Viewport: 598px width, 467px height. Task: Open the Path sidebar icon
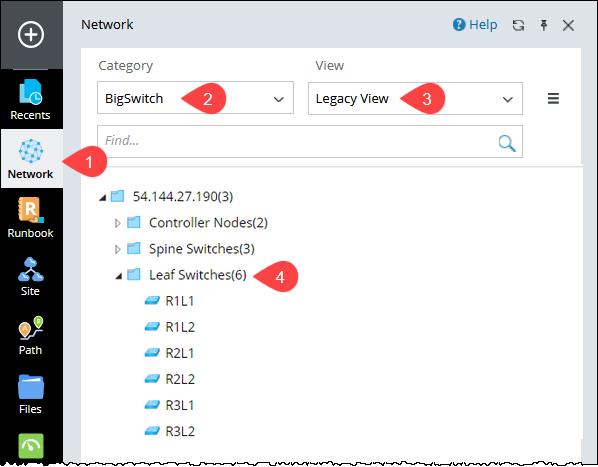click(31, 335)
